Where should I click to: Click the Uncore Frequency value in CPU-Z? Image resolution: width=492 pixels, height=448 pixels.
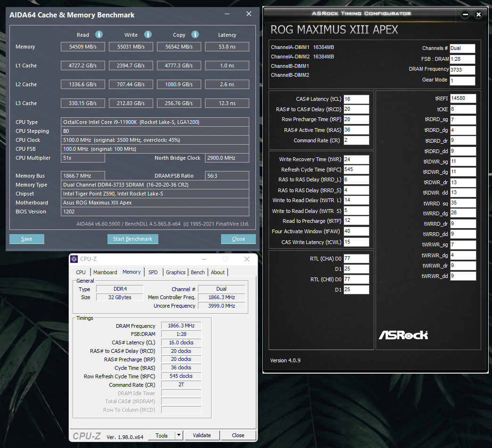[221, 306]
